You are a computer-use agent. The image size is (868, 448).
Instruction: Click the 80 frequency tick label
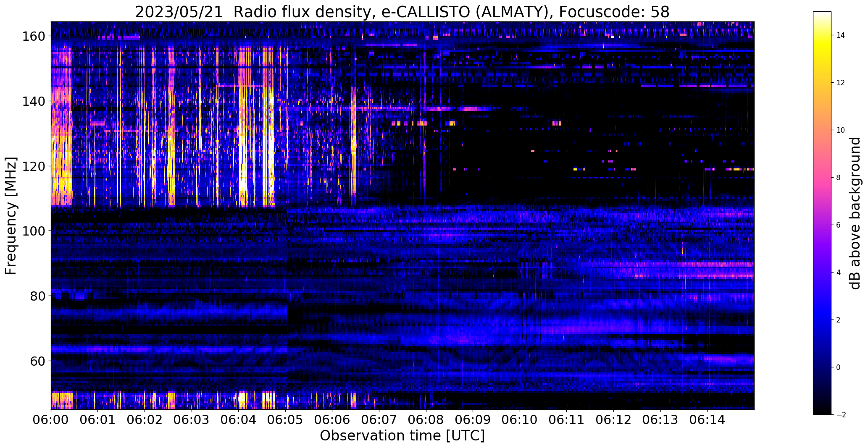click(37, 296)
